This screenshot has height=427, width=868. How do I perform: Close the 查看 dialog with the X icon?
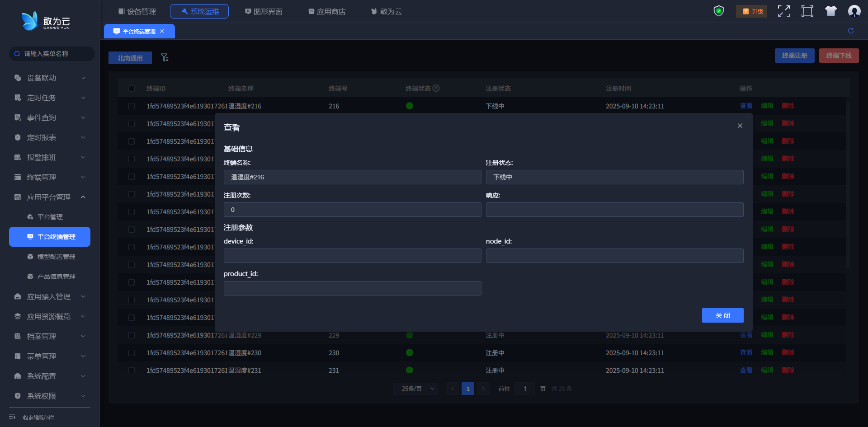click(740, 126)
